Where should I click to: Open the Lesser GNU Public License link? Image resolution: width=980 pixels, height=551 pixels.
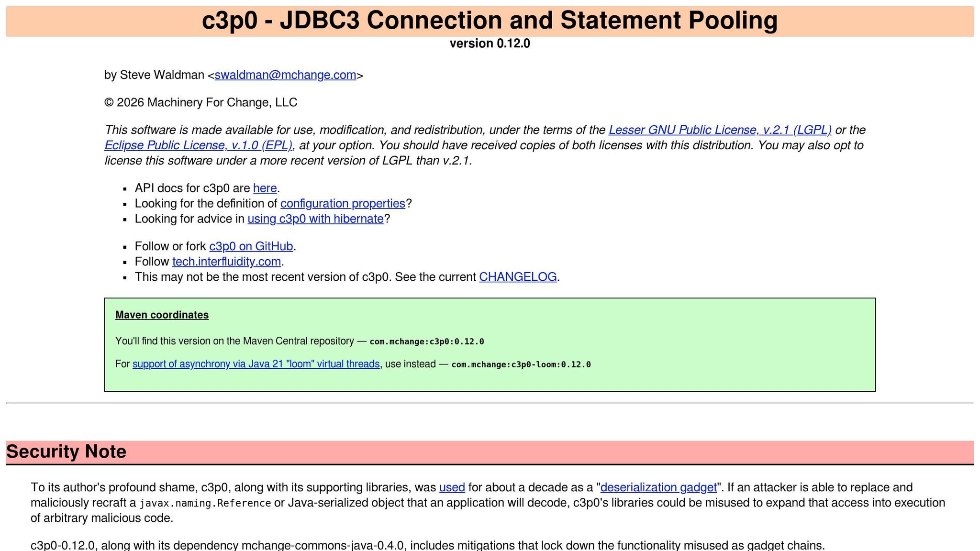point(720,130)
